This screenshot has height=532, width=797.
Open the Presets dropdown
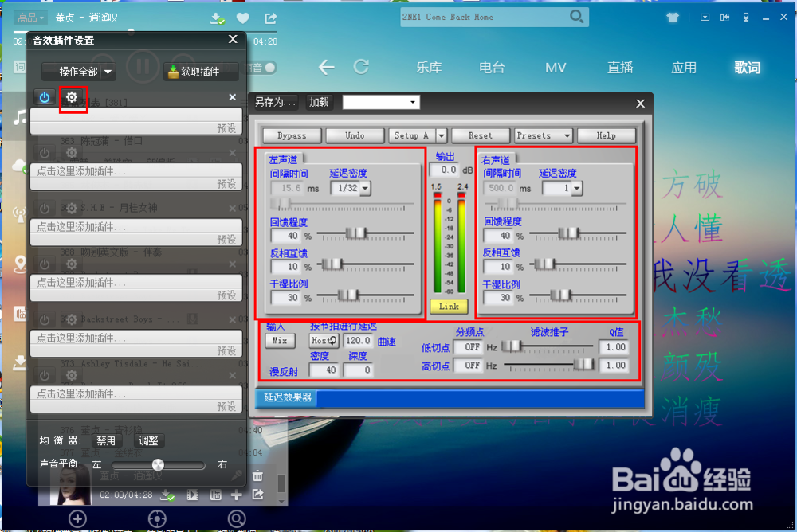[544, 135]
